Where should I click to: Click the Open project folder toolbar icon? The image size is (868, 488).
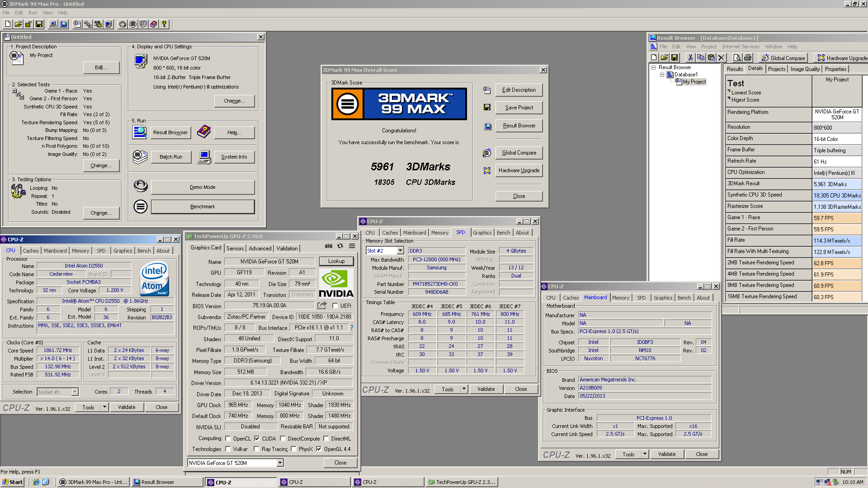[x=18, y=24]
